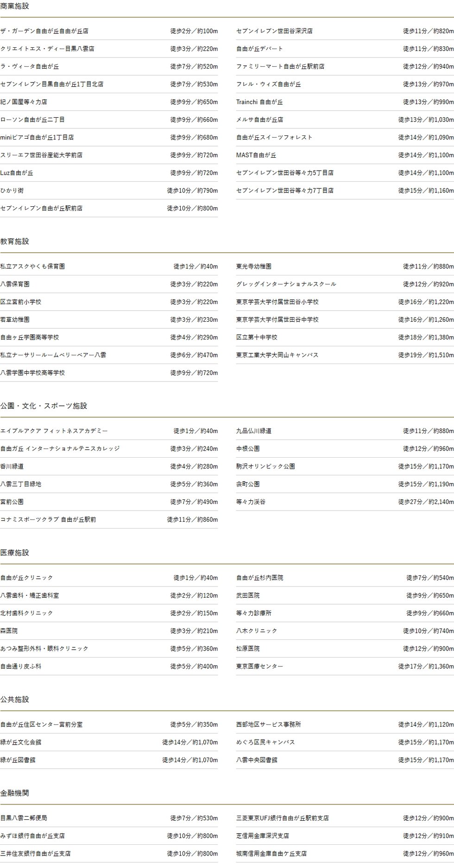Click クリエイトエス・ディー目黒八雲店 entry

tap(109, 49)
